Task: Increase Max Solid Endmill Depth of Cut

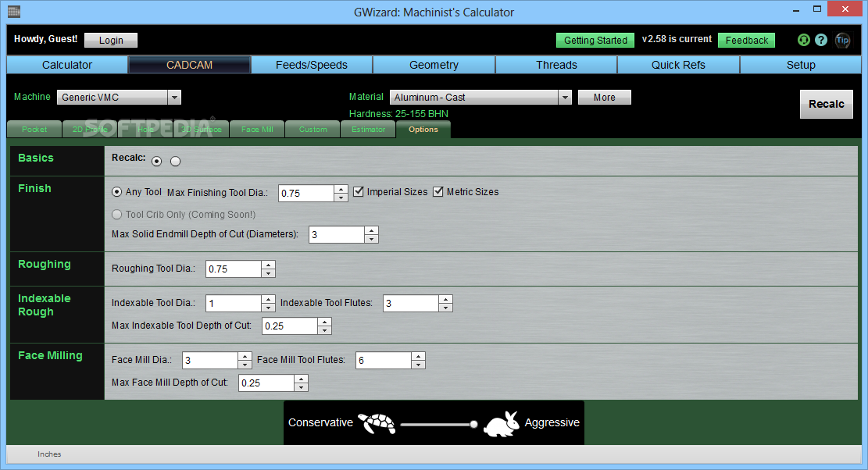Action: click(371, 230)
